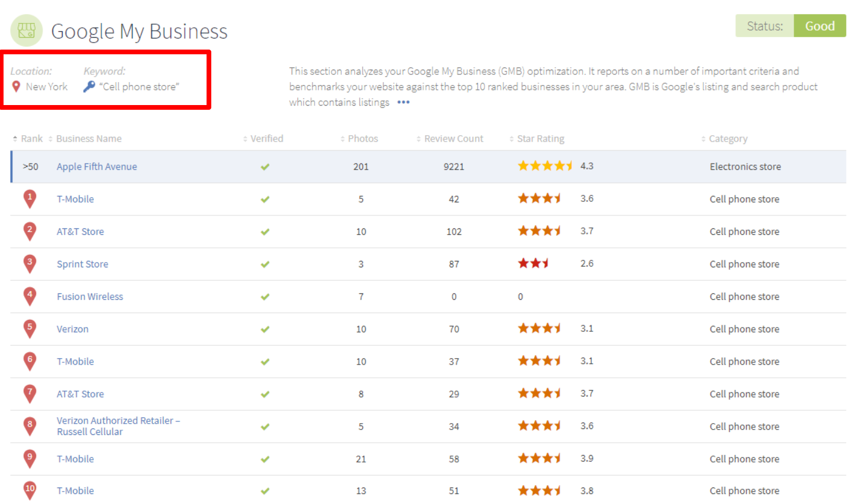Click the >50 rank value for Apple
Viewport: 851px width, 504px height.
[x=30, y=166]
